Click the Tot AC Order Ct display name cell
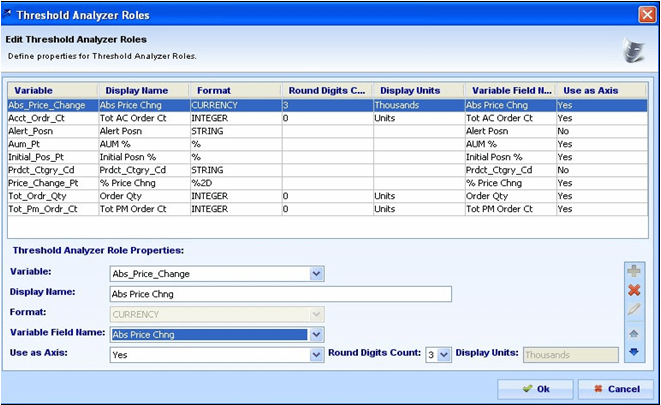This screenshot has height=405, width=661. click(x=144, y=118)
